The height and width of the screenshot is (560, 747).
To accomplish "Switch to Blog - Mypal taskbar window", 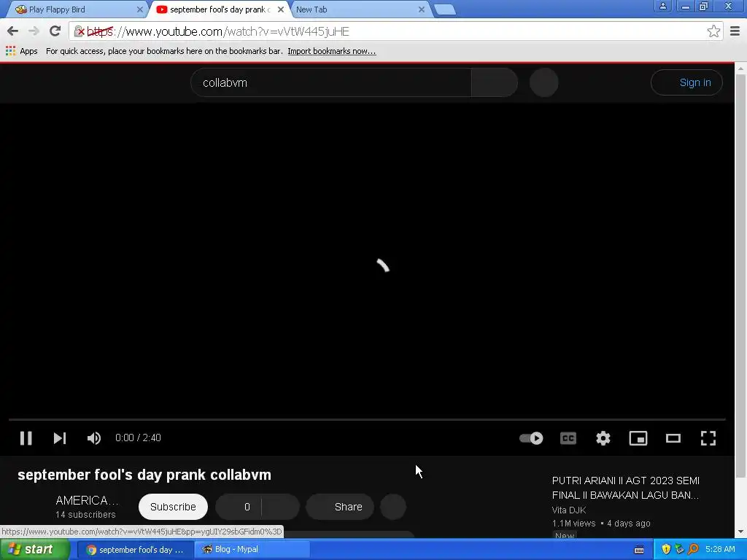I will click(252, 550).
